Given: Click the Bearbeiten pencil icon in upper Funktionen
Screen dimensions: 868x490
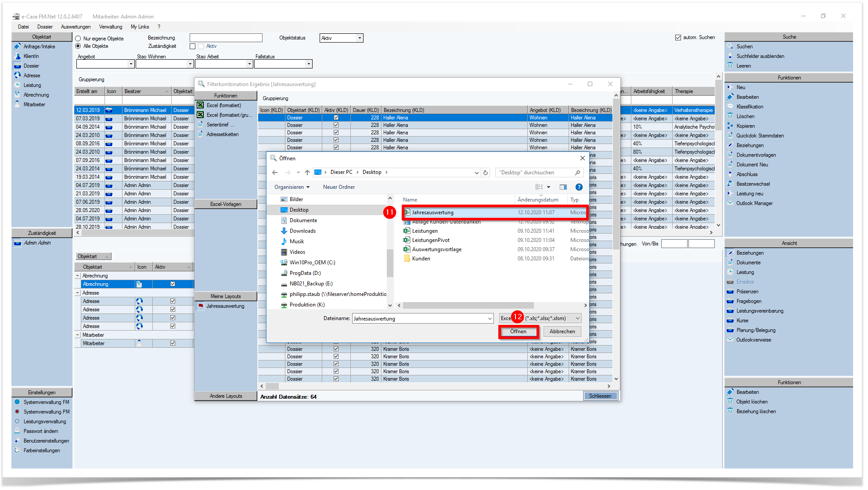Looking at the screenshot, I should tap(730, 97).
